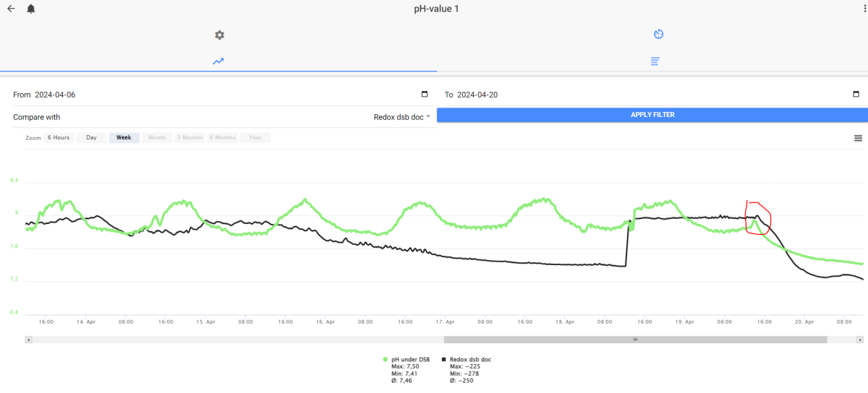Open notifications bell icon
The width and height of the screenshot is (868, 393).
click(31, 9)
